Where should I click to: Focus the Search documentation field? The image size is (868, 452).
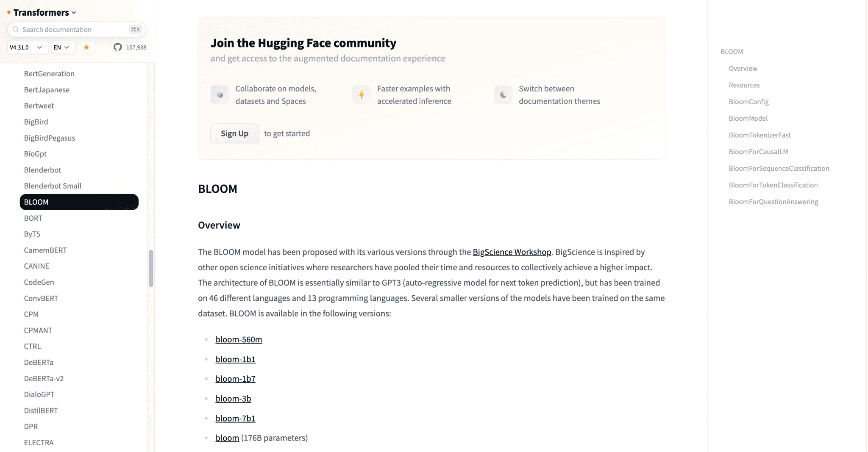click(77, 29)
